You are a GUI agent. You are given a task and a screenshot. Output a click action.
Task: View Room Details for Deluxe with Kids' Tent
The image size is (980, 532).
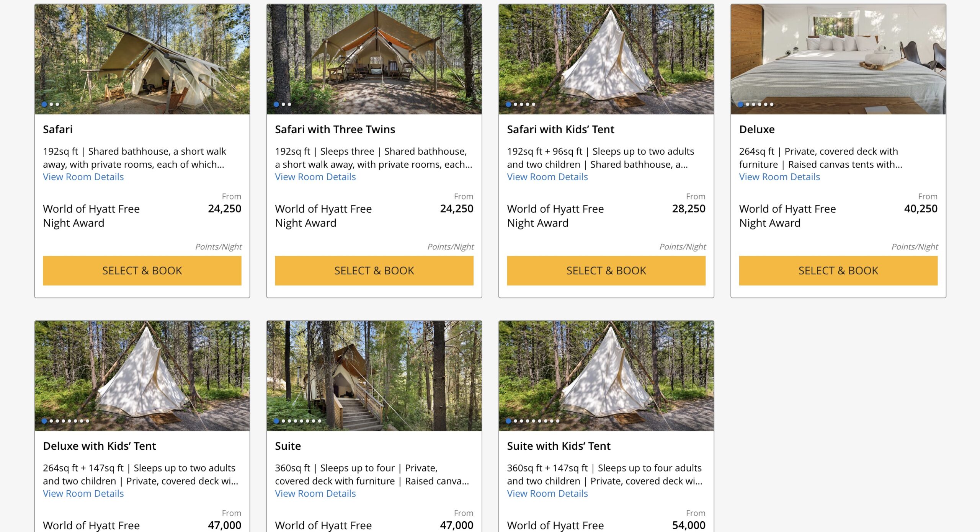[83, 493]
